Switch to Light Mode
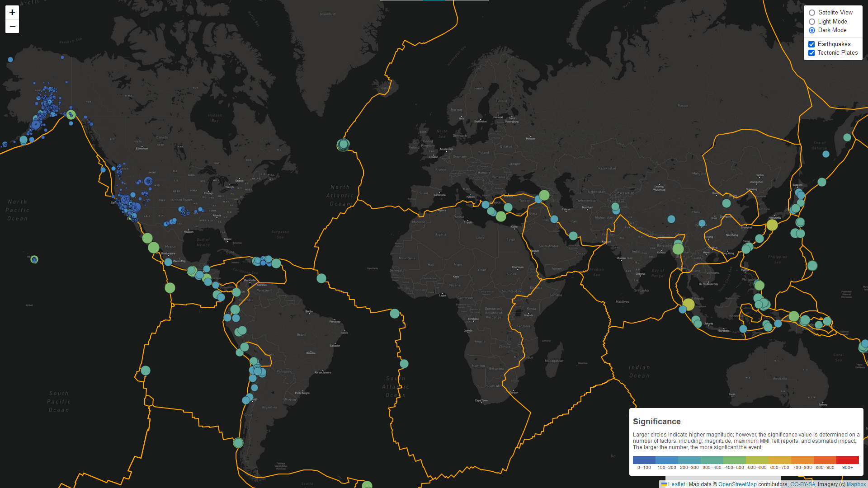868x488 pixels. pos(812,21)
